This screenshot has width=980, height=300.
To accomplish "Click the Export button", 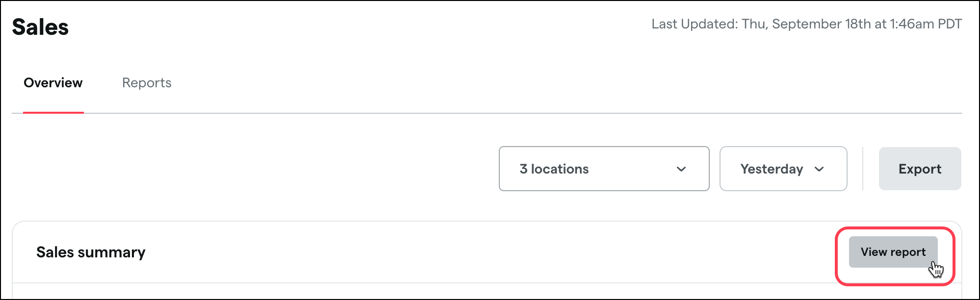I will (920, 169).
